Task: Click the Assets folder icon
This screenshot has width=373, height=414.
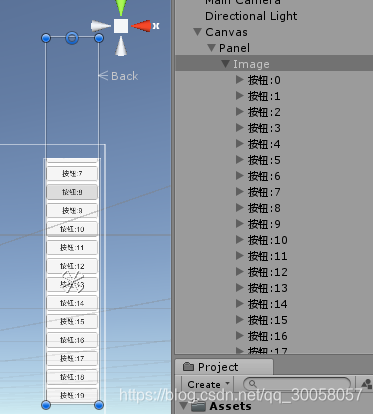Action: (x=198, y=406)
